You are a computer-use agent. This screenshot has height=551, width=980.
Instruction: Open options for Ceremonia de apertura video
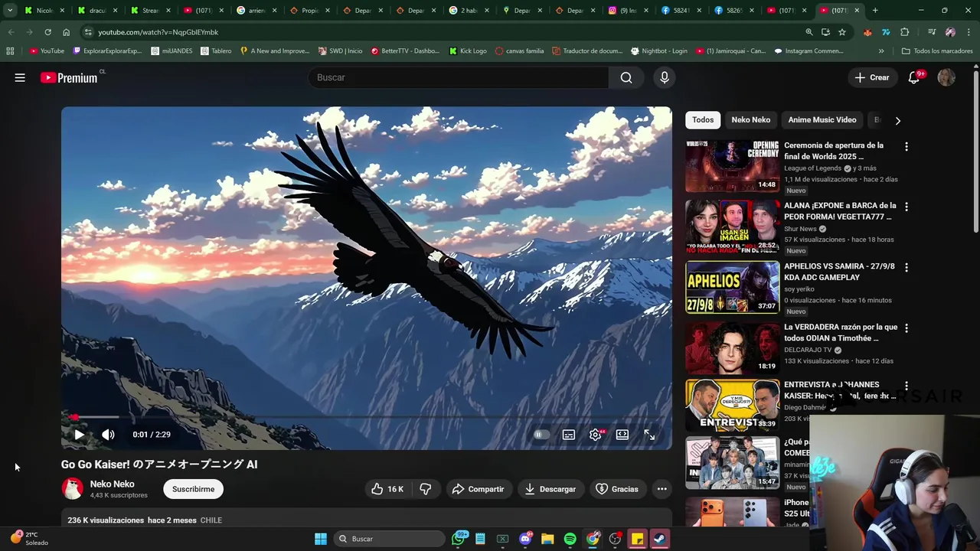(x=906, y=146)
